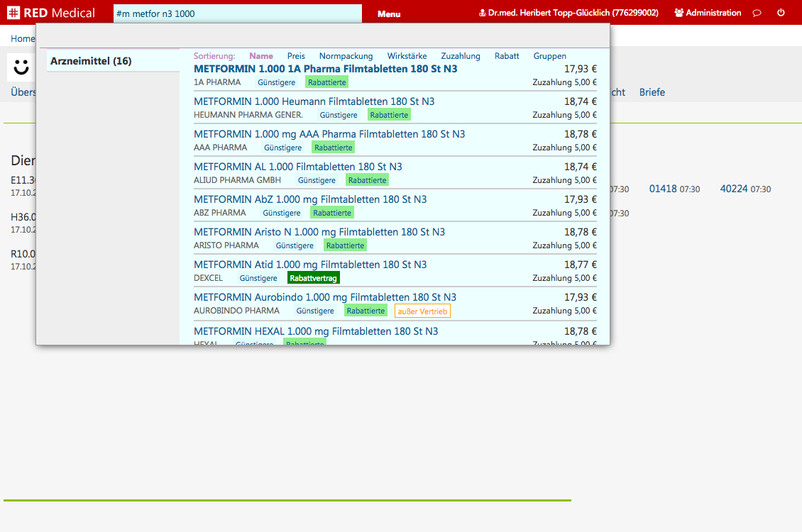This screenshot has height=532, width=802.
Task: Sort results by Preis
Action: (296, 56)
